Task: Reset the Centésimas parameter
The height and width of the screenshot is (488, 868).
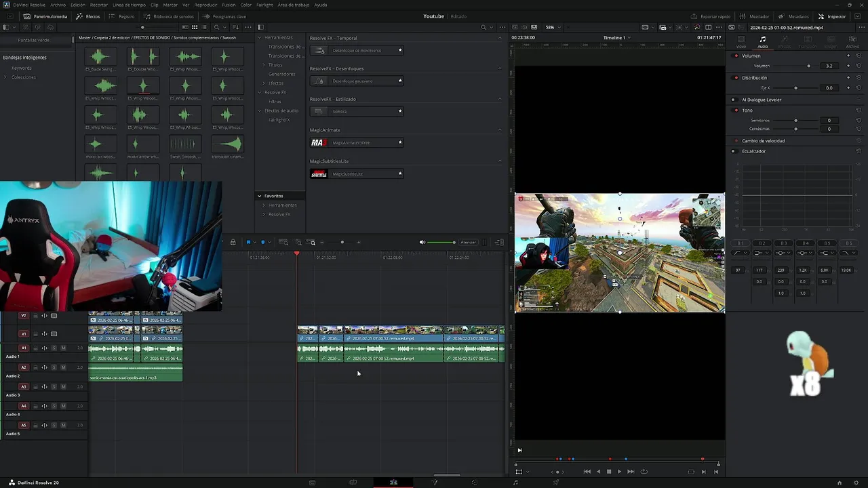Action: click(859, 128)
